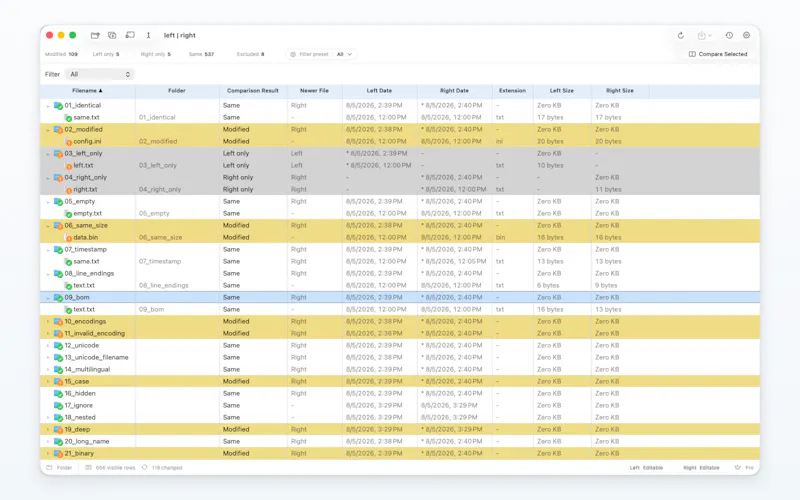The width and height of the screenshot is (800, 500).
Task: Click folder icon of 12_unicode
Action: tap(58, 345)
